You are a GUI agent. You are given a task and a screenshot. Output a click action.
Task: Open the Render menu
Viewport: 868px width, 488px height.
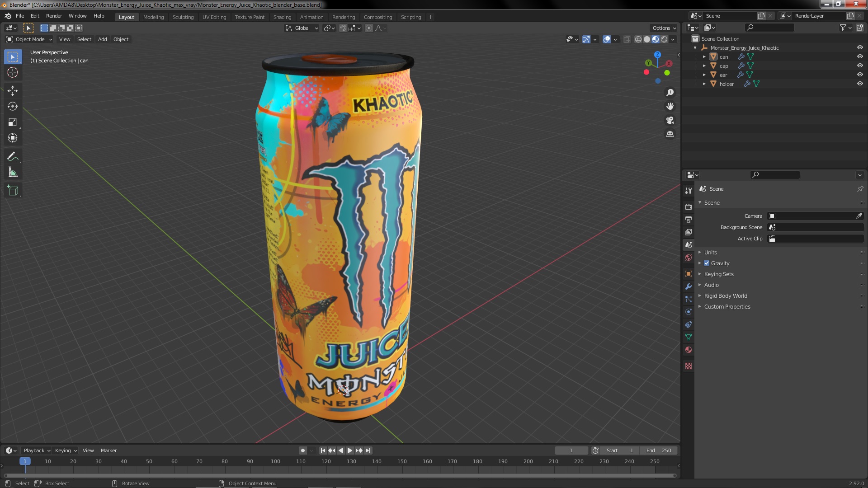pos(54,16)
